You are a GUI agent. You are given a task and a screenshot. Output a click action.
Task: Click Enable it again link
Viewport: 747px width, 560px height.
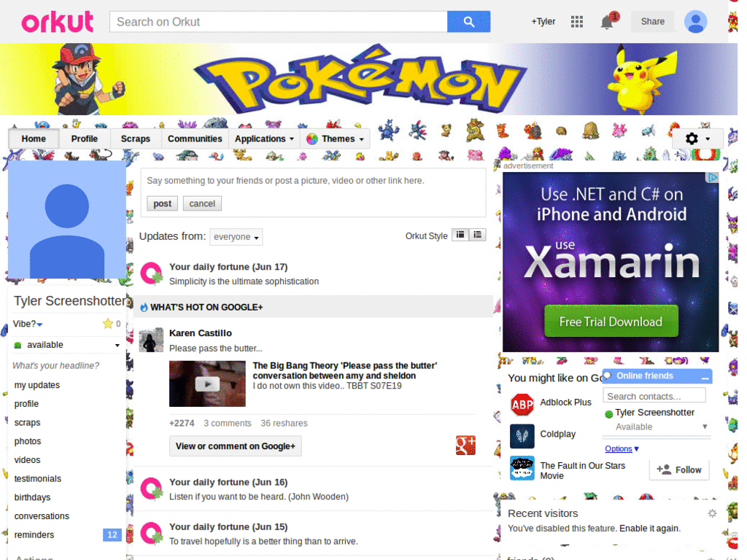pyautogui.click(x=650, y=529)
